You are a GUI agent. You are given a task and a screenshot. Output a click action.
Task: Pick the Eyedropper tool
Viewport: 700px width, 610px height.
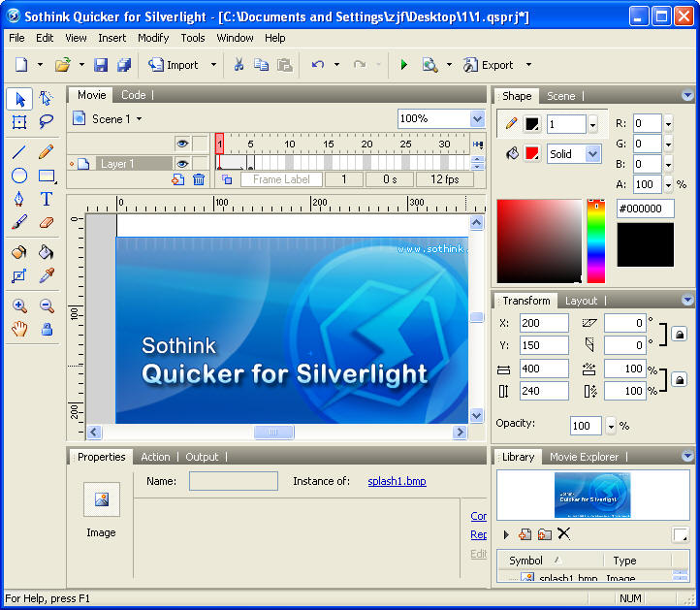(x=46, y=276)
